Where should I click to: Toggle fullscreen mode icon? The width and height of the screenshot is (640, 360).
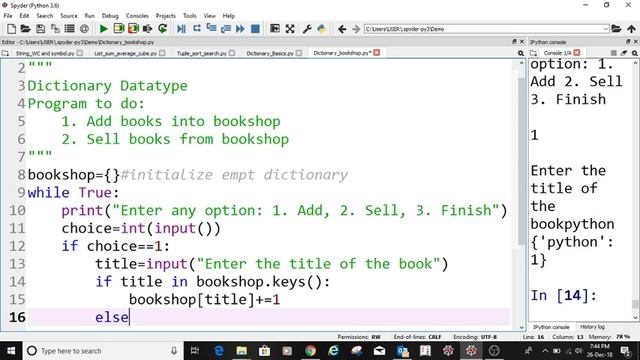pyautogui.click(x=290, y=29)
